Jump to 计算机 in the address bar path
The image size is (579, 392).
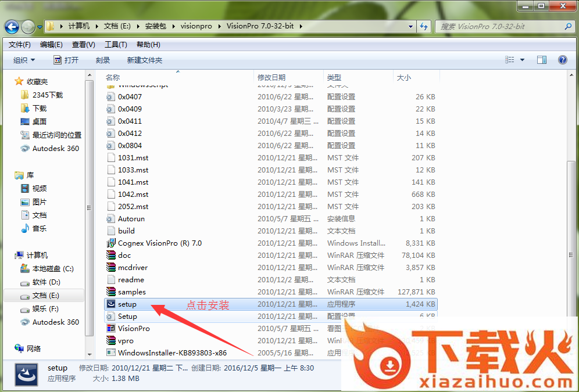(78, 26)
